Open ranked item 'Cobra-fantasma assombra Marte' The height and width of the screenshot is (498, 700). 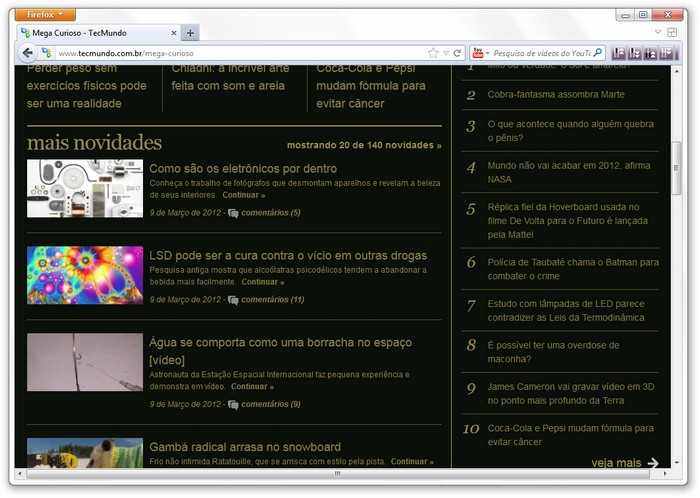coord(556,95)
